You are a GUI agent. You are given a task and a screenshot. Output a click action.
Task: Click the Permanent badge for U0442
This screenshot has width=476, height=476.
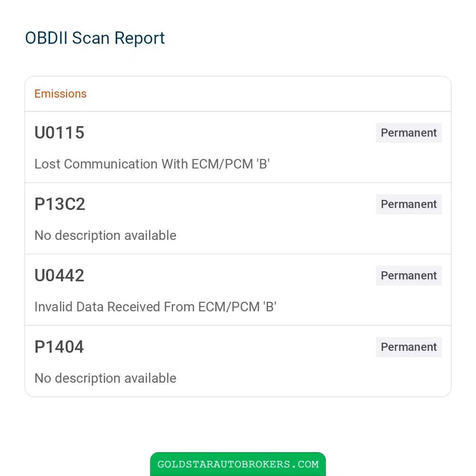click(408, 275)
